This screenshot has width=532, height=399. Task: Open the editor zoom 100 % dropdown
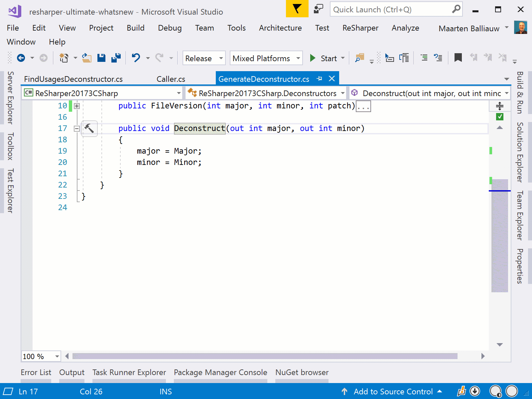(x=57, y=356)
